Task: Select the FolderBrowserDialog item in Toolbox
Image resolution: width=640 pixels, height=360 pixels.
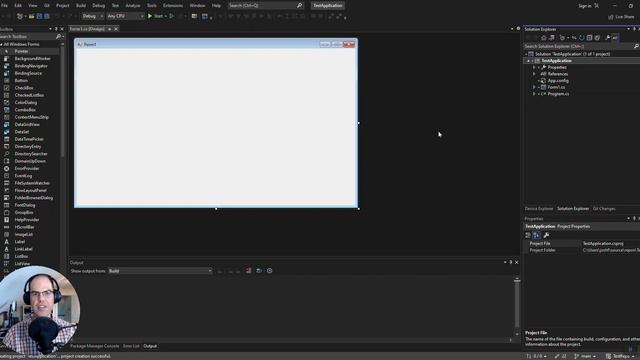Action: click(x=33, y=198)
